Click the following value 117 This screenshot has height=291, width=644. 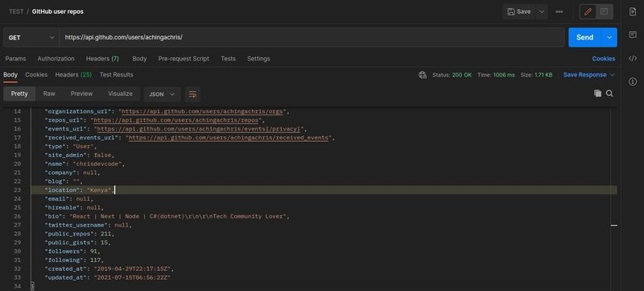click(95, 260)
